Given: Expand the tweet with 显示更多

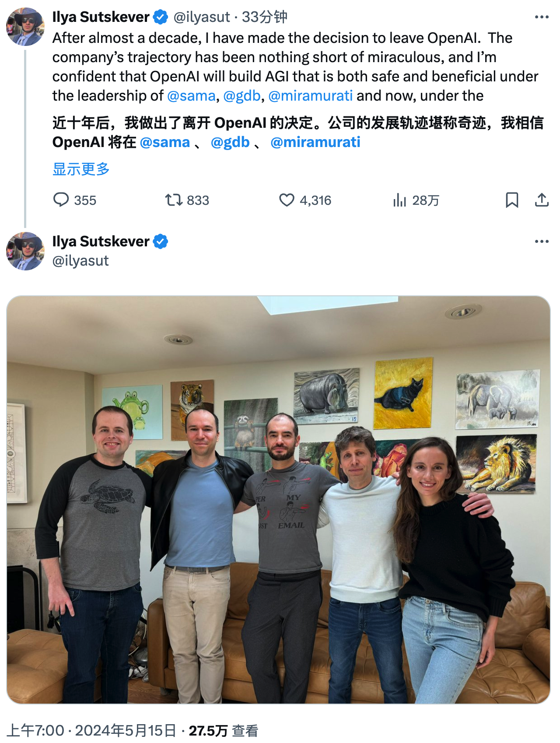Looking at the screenshot, I should pos(81,169).
